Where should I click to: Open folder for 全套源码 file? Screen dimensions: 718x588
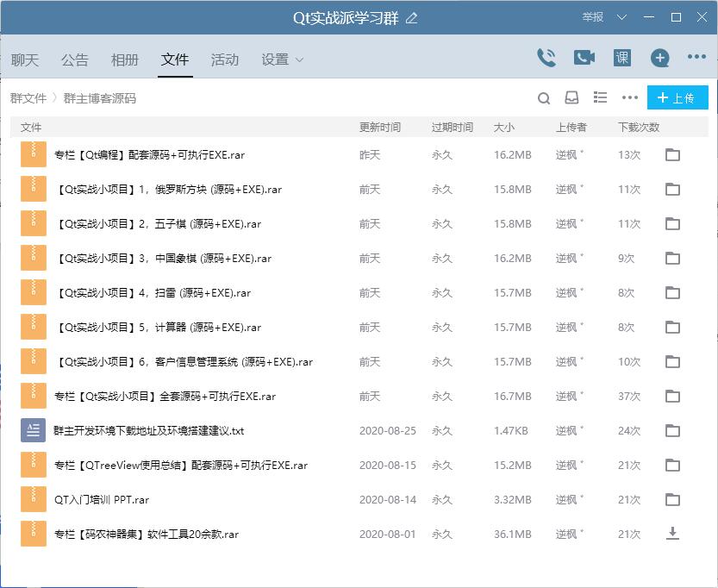[x=672, y=396]
